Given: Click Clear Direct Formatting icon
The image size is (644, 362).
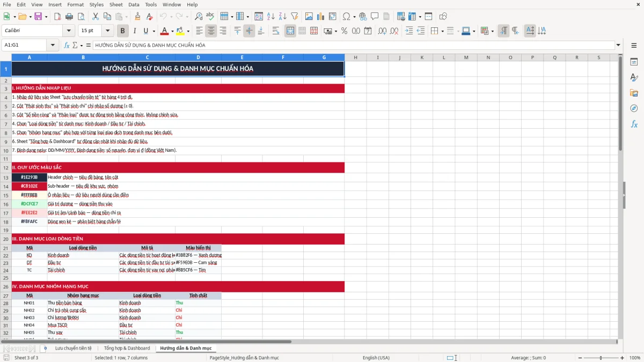Looking at the screenshot, I should [x=149, y=17].
